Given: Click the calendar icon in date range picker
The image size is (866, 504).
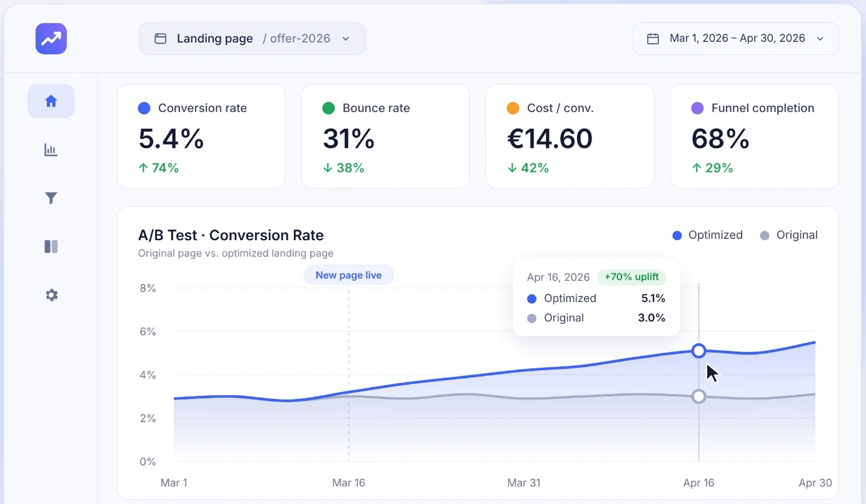Looking at the screenshot, I should pyautogui.click(x=653, y=39).
